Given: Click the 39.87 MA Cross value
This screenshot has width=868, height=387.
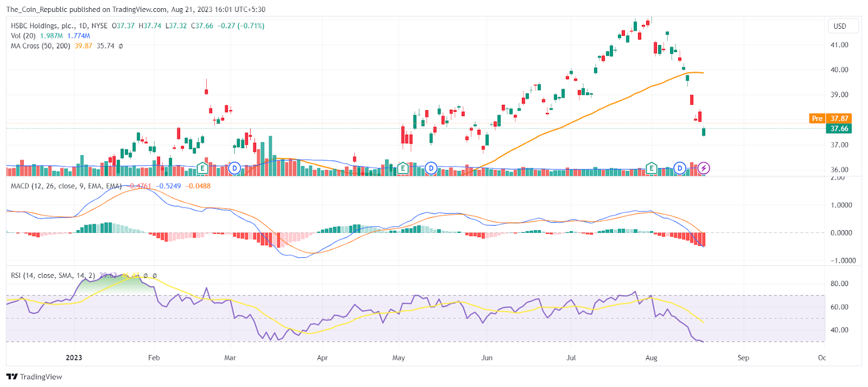Looking at the screenshot, I should (84, 46).
